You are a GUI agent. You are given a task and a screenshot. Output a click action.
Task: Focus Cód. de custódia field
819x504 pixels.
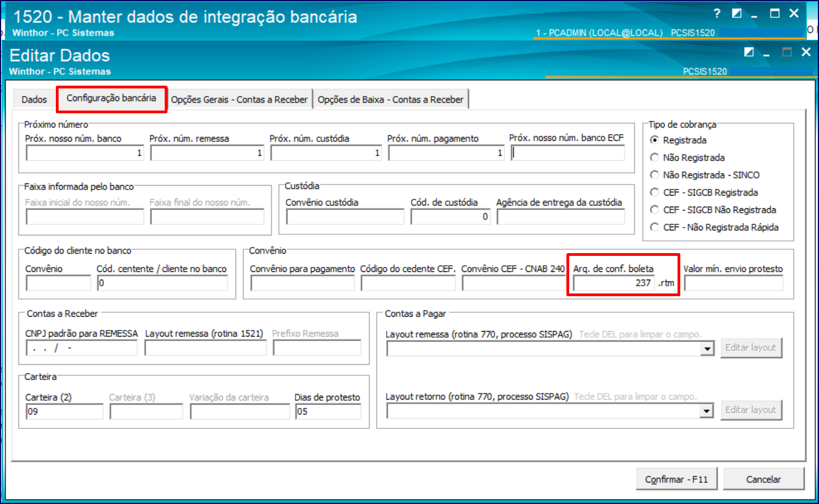pos(450,217)
